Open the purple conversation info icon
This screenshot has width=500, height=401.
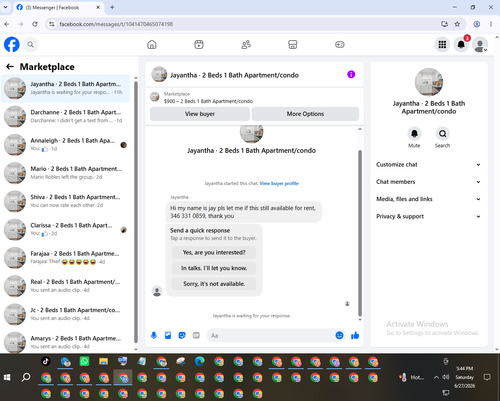click(x=351, y=74)
